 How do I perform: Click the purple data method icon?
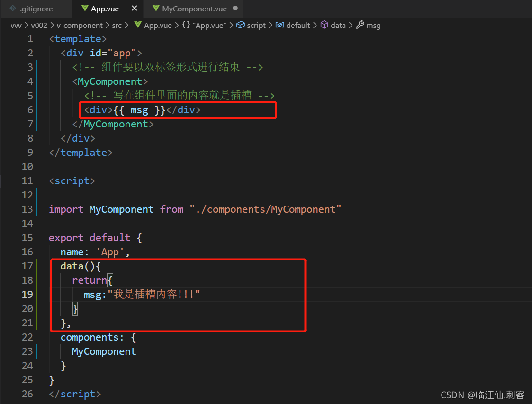click(x=325, y=25)
